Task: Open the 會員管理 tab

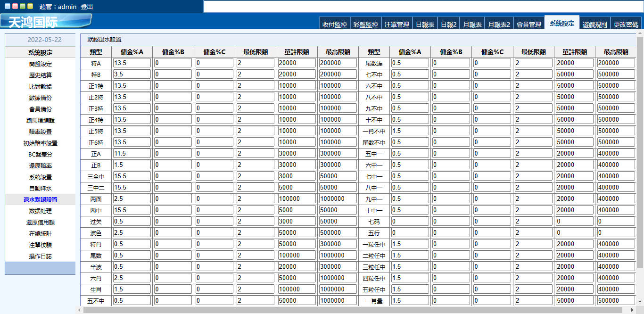Action: pyautogui.click(x=528, y=24)
